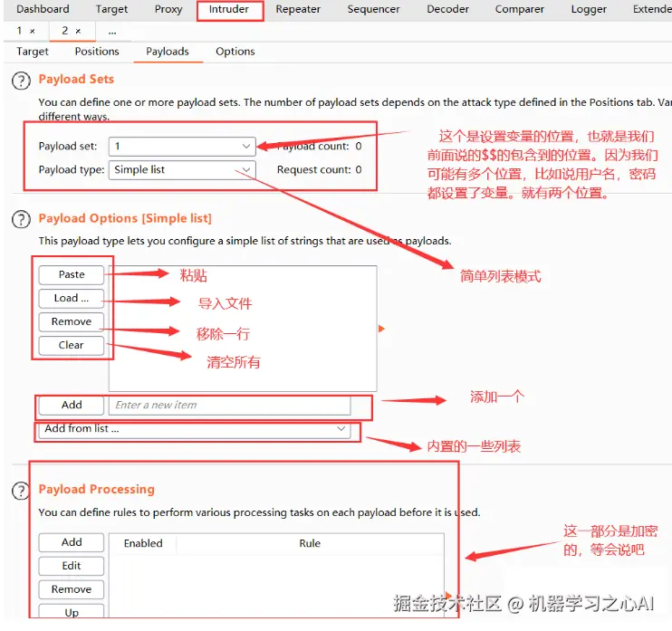
Task: Open a new Intruder tab via ellipsis
Action: pyautogui.click(x=112, y=32)
